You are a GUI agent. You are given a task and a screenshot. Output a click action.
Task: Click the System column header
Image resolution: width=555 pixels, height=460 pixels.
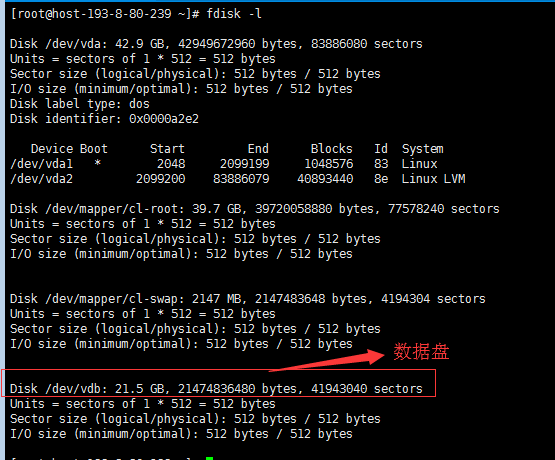pos(423,149)
